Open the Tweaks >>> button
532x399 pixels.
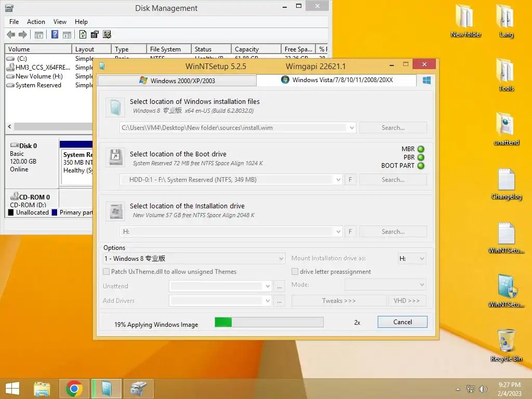(339, 301)
